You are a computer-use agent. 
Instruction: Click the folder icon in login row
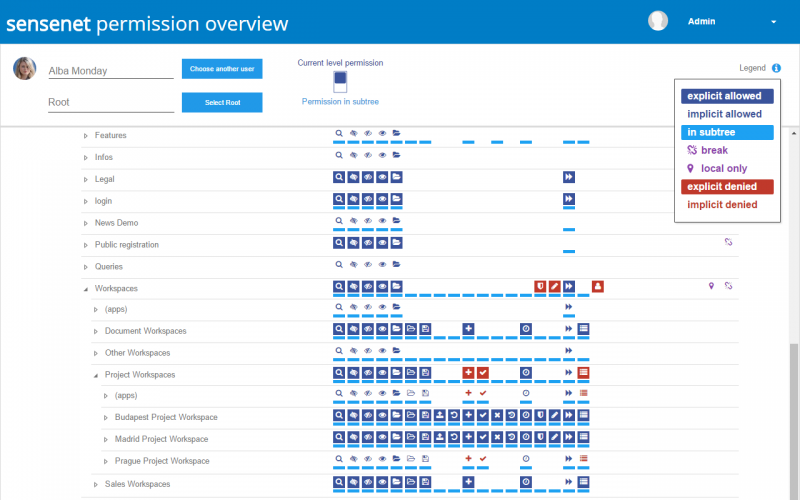[x=396, y=199]
